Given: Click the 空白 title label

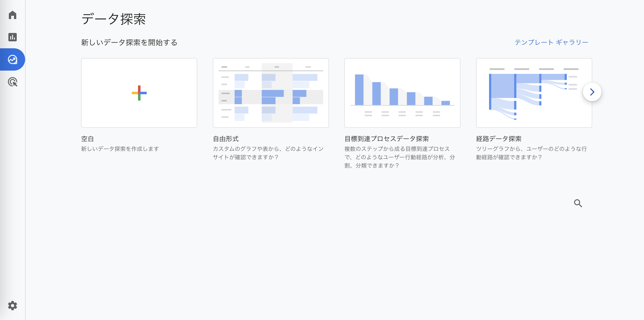Looking at the screenshot, I should tap(88, 139).
